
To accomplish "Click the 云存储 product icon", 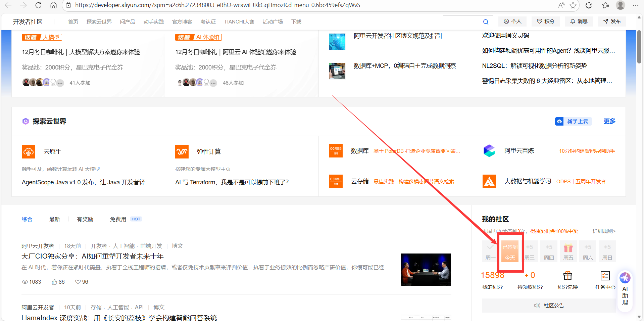I will click(336, 181).
